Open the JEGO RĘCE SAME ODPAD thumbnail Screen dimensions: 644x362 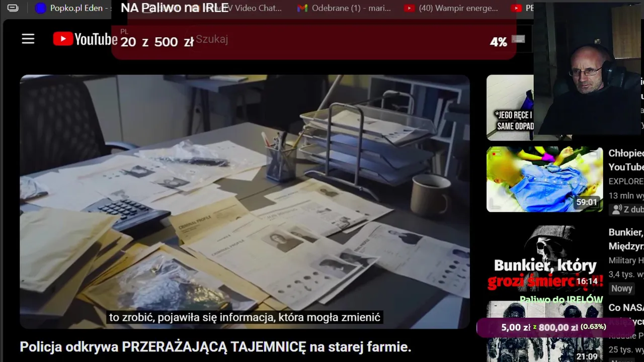click(x=510, y=107)
